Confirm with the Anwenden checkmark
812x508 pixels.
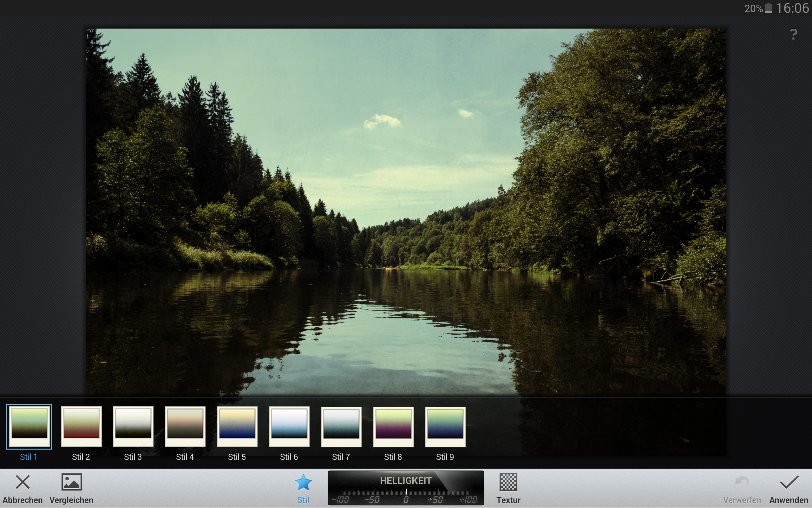point(789,482)
